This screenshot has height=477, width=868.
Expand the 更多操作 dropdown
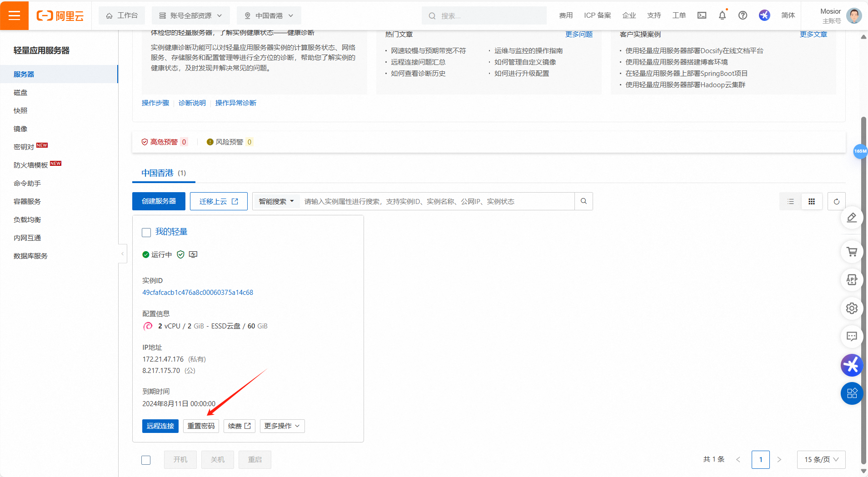pos(282,426)
